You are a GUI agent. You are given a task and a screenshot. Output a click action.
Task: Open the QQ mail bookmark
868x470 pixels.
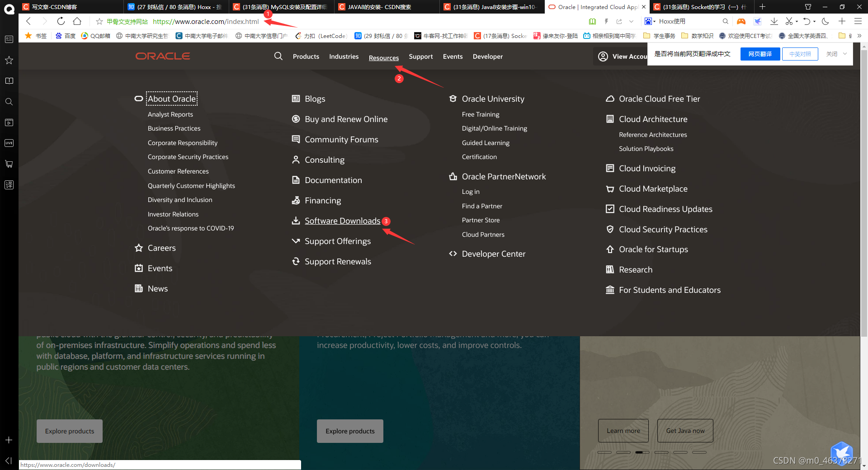(x=95, y=36)
